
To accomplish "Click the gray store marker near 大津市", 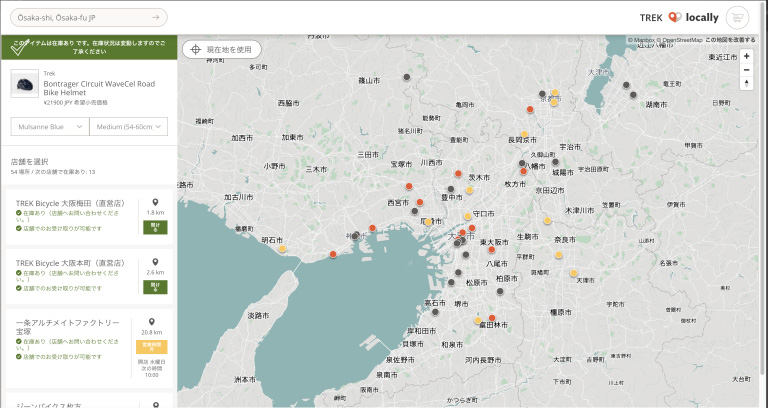I will (x=626, y=85).
